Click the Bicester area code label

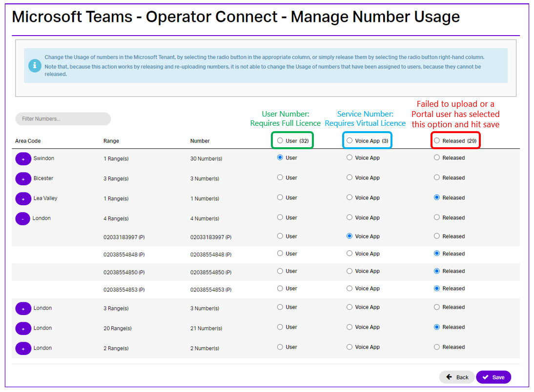click(x=43, y=178)
